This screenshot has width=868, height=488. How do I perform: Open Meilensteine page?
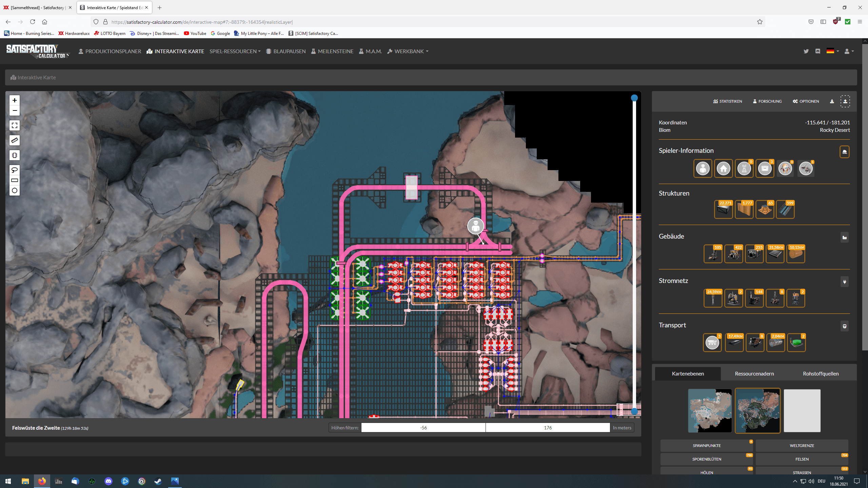[332, 51]
